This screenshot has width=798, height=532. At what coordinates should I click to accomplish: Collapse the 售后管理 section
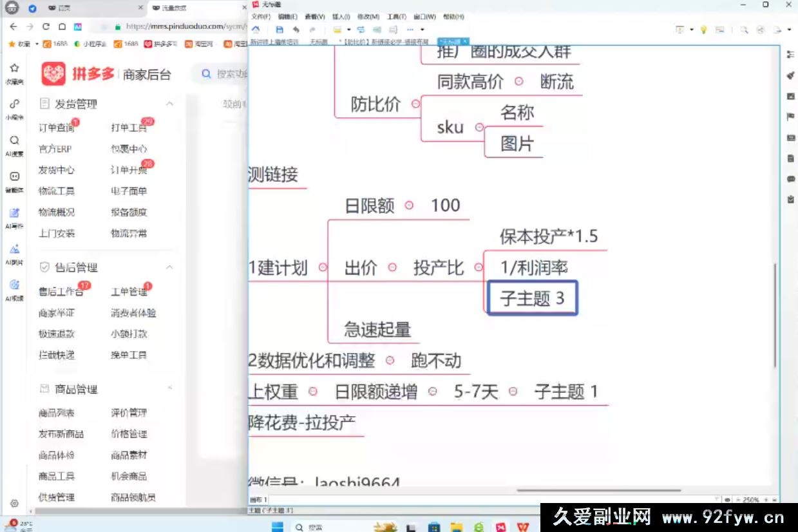[x=169, y=267]
